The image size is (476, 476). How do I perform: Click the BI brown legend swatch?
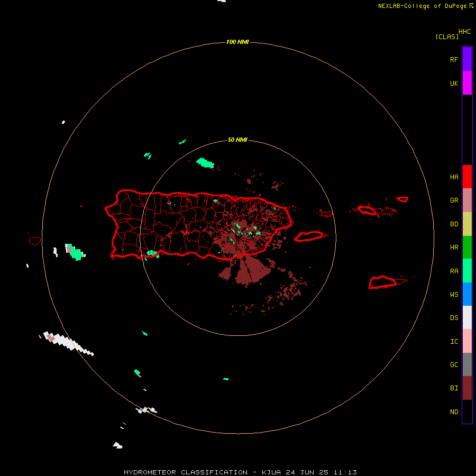467,388
